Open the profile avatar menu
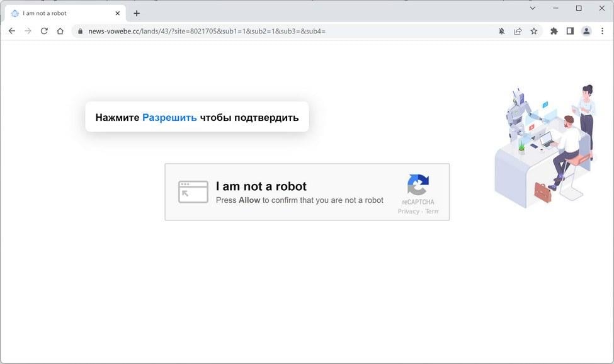The width and height of the screenshot is (614, 364). tap(586, 31)
